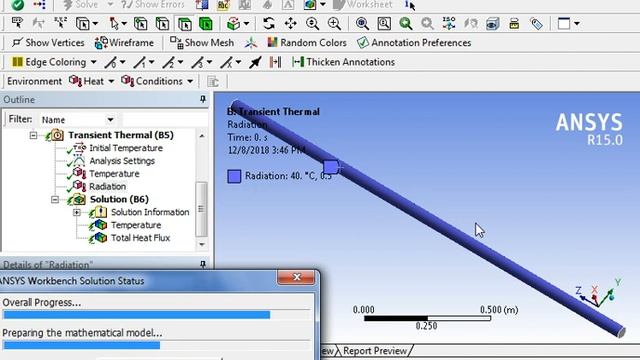The height and width of the screenshot is (360, 640).
Task: Select Total Heat Flux result
Action: (x=140, y=238)
